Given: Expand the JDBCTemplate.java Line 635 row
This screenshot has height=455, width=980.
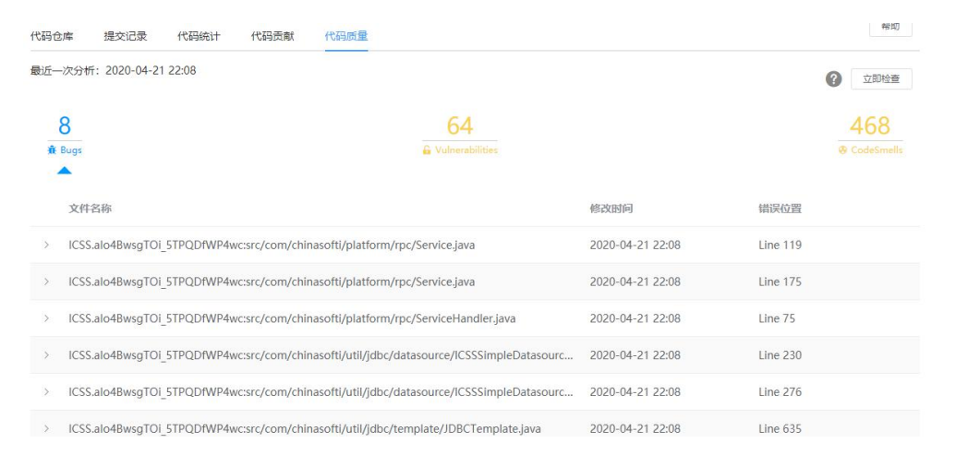Looking at the screenshot, I should [x=46, y=429].
